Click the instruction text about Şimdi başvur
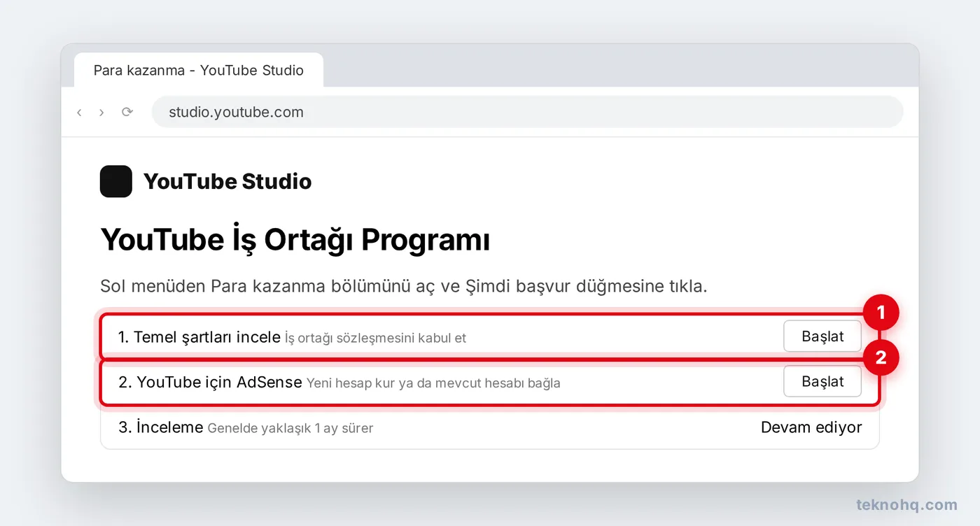 click(x=404, y=286)
